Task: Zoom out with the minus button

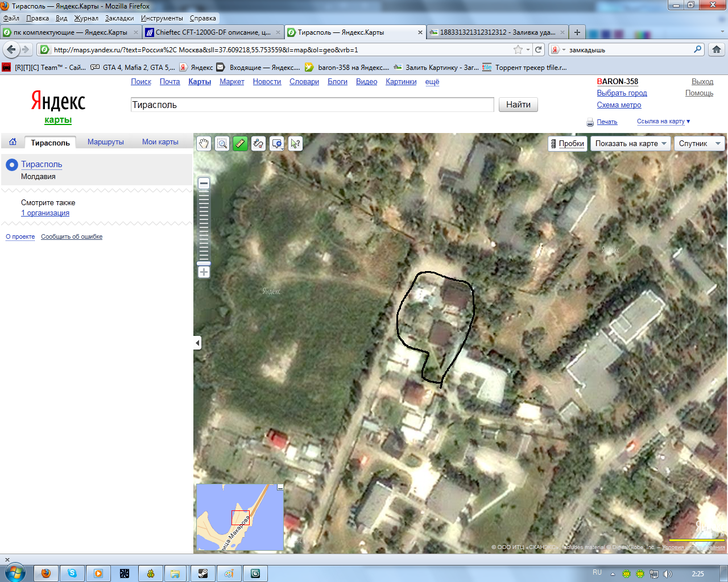Action: [204, 183]
